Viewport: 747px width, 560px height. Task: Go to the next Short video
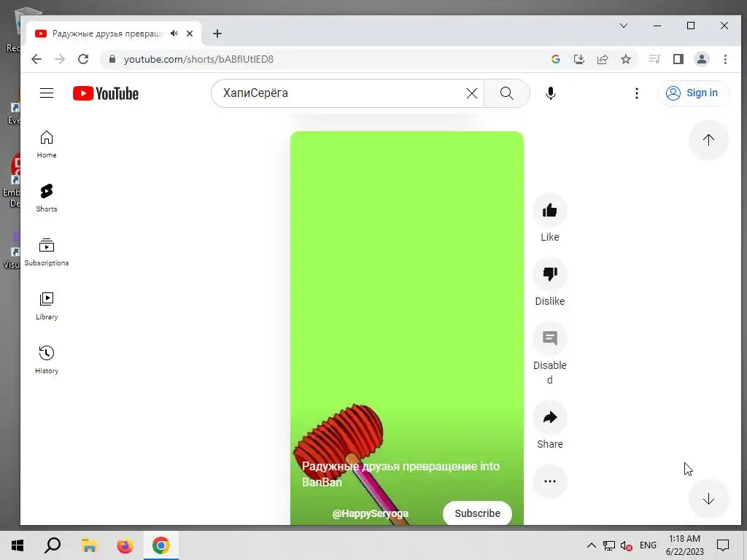(708, 499)
